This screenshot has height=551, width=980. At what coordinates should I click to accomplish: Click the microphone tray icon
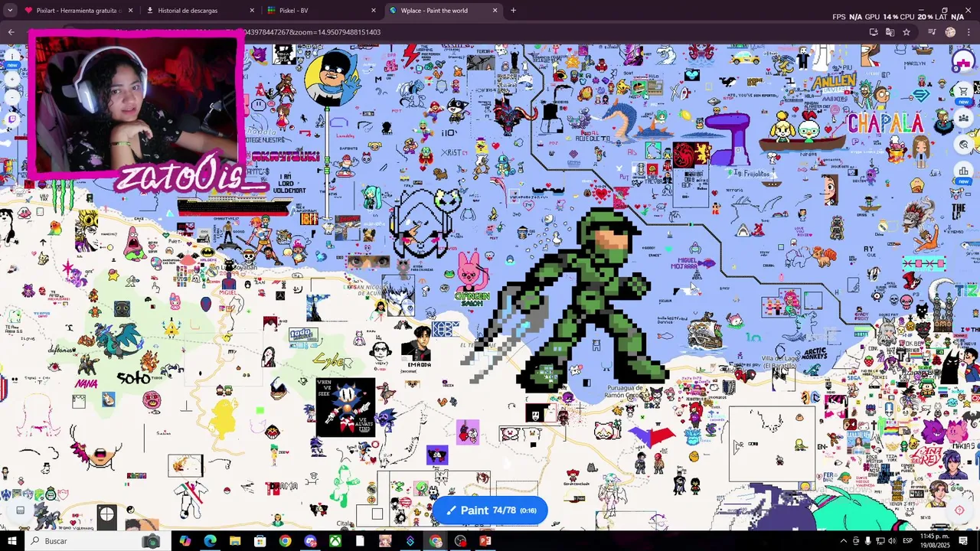point(867,541)
